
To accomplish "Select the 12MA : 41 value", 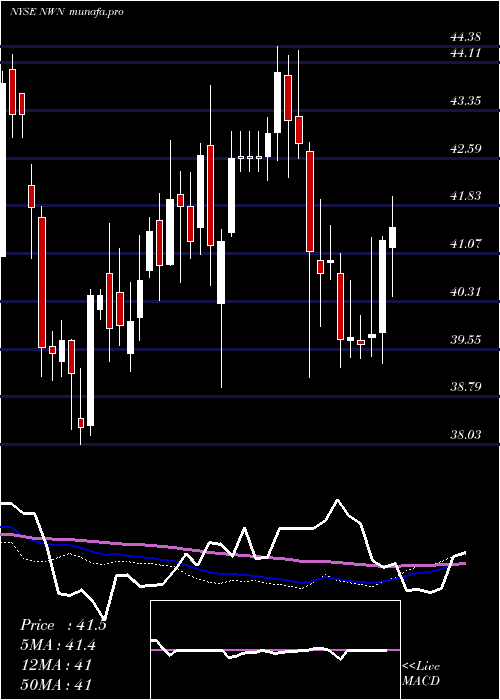I will point(56,665).
